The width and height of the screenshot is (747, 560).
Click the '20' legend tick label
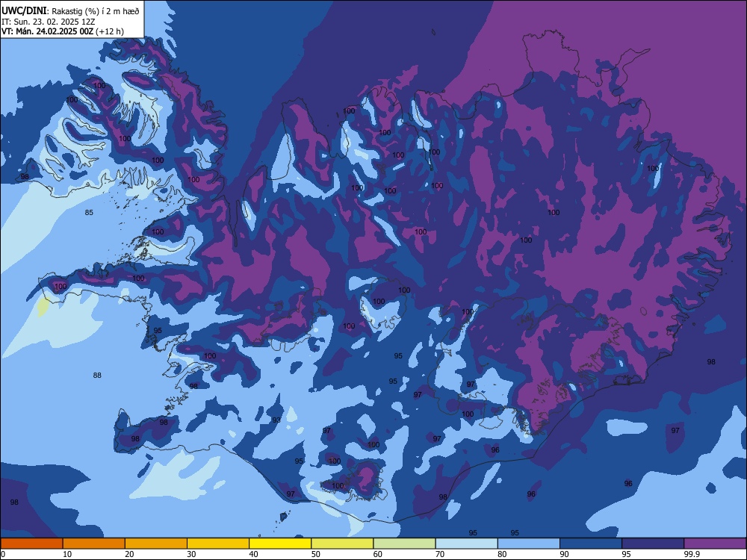129,554
